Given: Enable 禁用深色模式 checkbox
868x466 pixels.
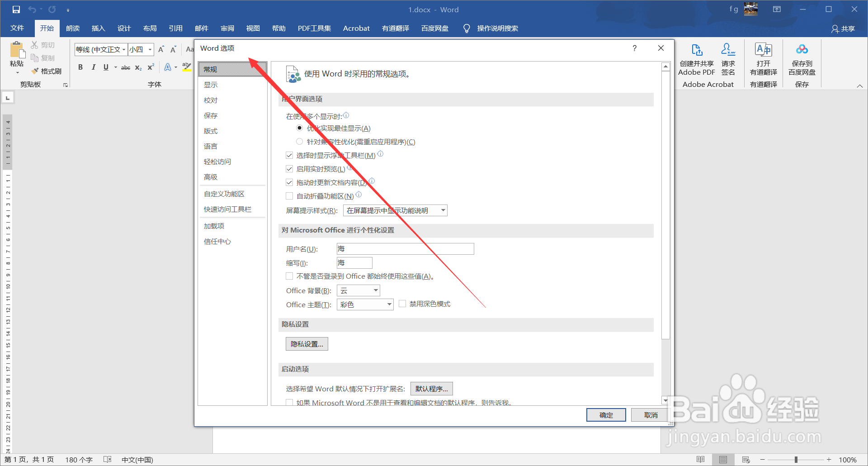Looking at the screenshot, I should (x=402, y=304).
